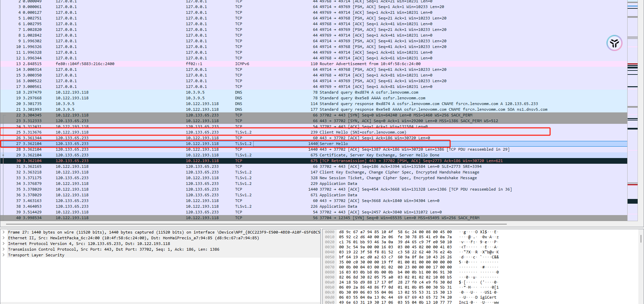Expand the Ethernet II layer
644x304 pixels.
pyautogui.click(x=4, y=238)
